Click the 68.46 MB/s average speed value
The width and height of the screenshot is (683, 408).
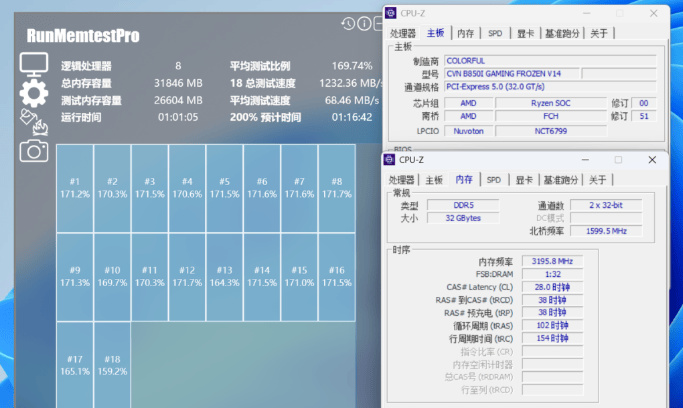pyautogui.click(x=352, y=100)
